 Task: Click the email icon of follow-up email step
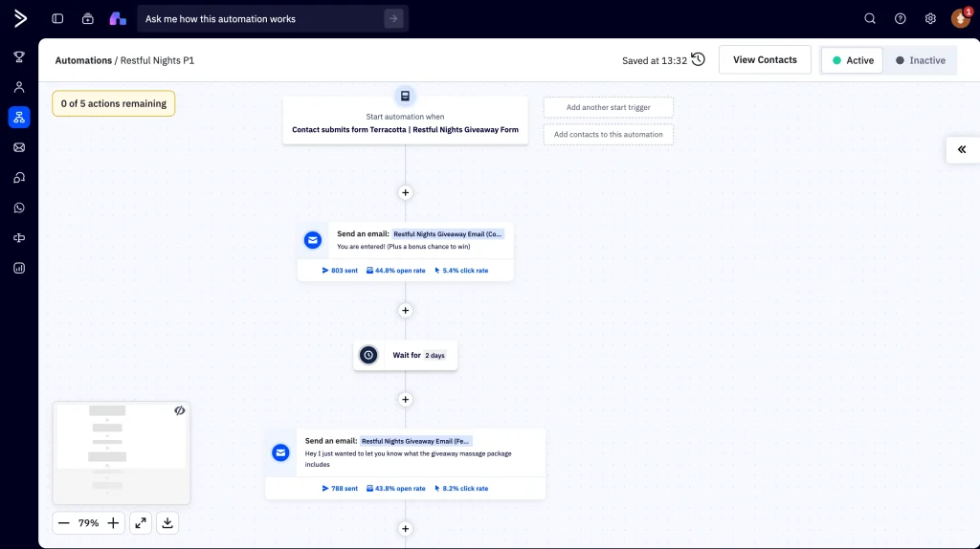coord(280,452)
